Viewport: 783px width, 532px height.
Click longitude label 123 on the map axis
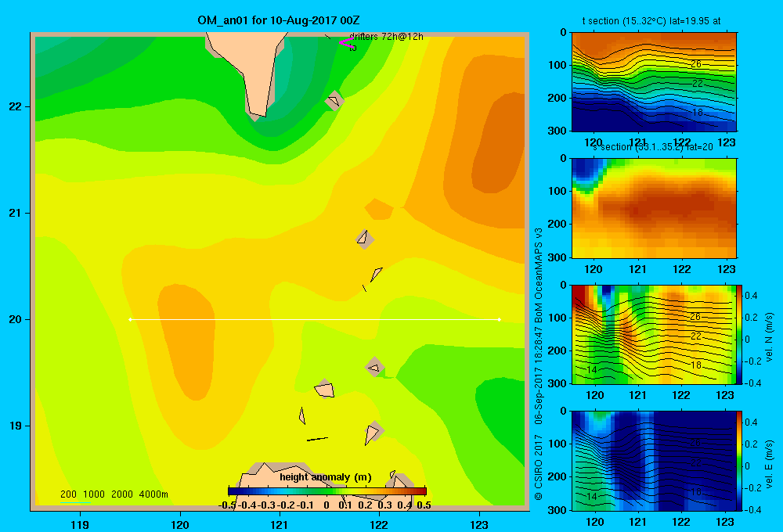click(x=479, y=524)
